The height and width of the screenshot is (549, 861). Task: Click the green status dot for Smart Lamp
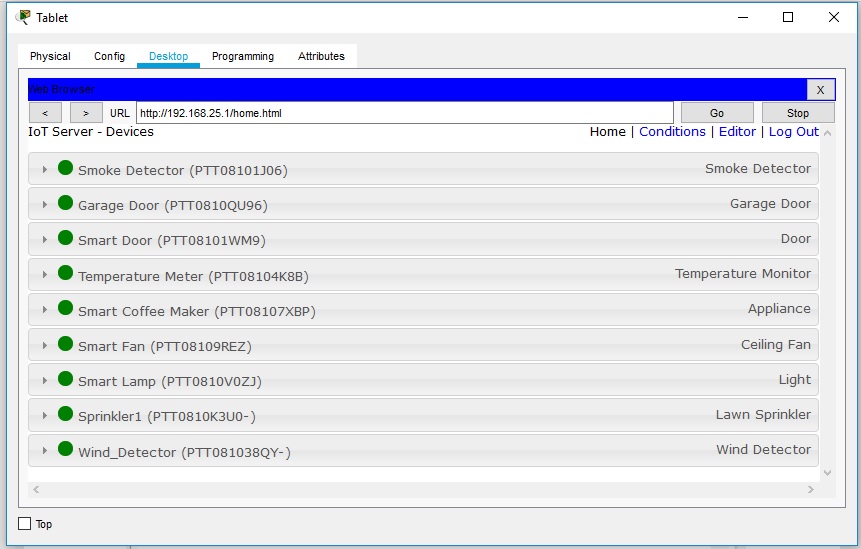(65, 379)
